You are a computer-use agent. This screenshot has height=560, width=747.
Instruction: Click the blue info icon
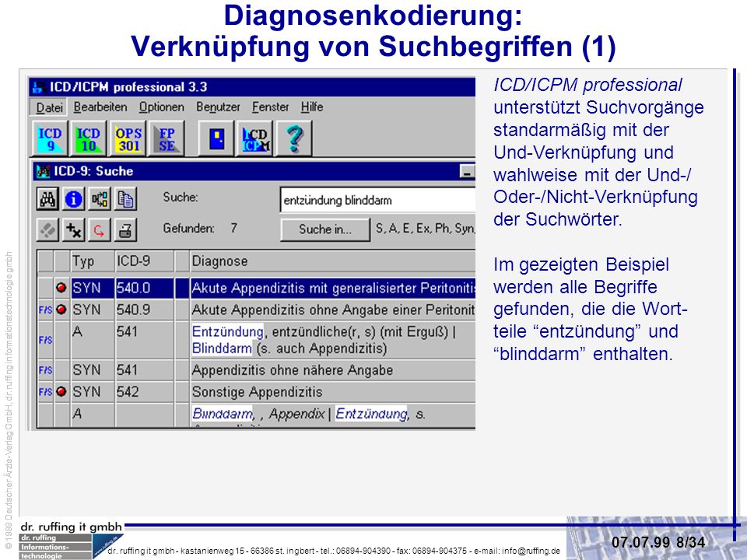tap(73, 199)
